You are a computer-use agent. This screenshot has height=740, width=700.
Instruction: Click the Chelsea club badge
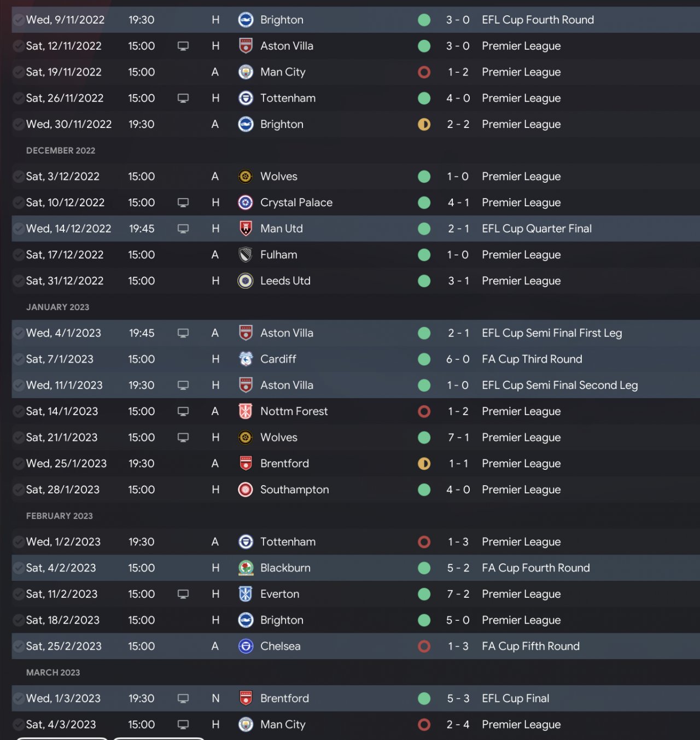click(x=246, y=646)
